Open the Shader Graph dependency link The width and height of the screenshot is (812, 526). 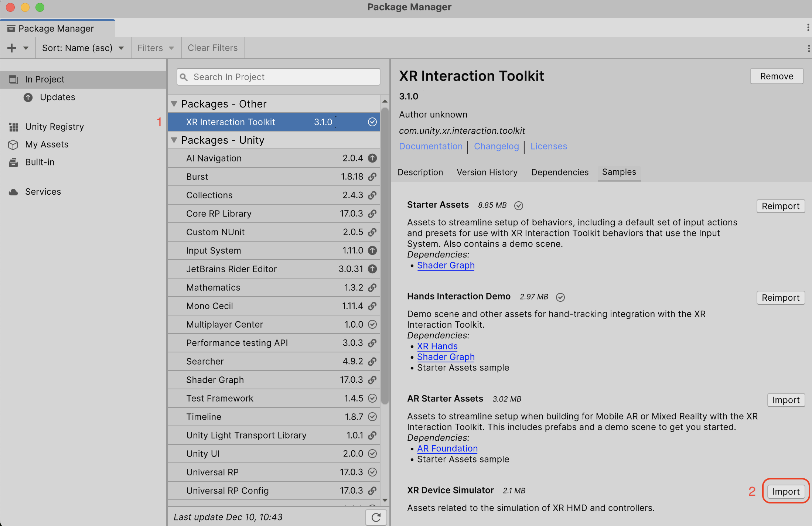click(x=446, y=265)
